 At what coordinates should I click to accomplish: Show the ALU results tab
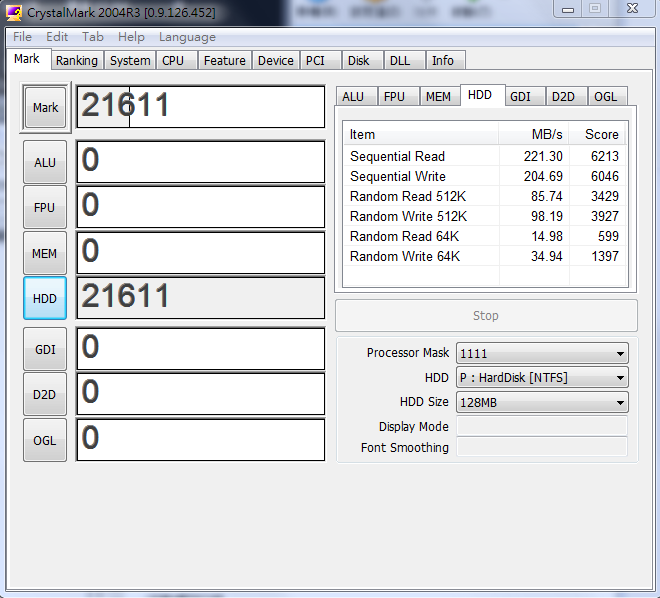pyautogui.click(x=356, y=97)
